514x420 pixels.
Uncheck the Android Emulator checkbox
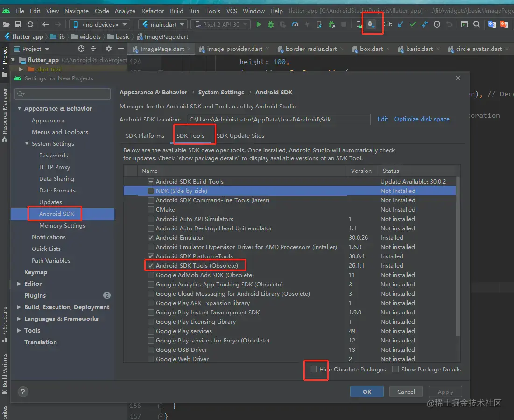151,237
